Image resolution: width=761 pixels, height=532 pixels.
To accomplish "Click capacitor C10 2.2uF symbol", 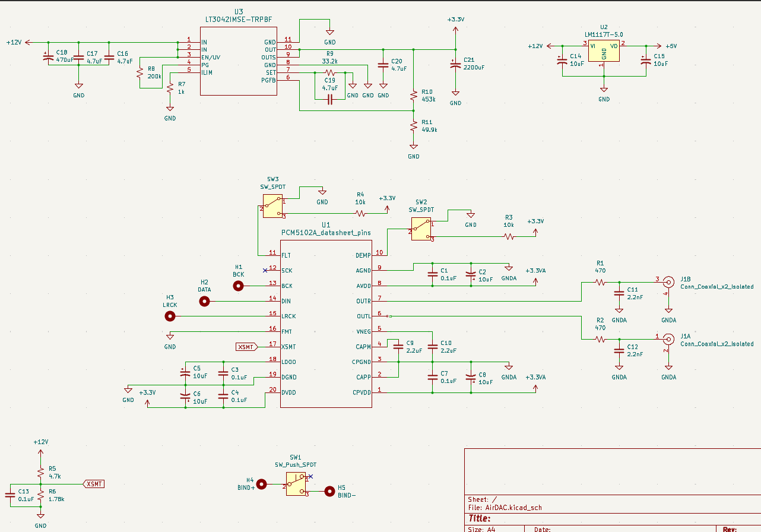I will coord(433,347).
